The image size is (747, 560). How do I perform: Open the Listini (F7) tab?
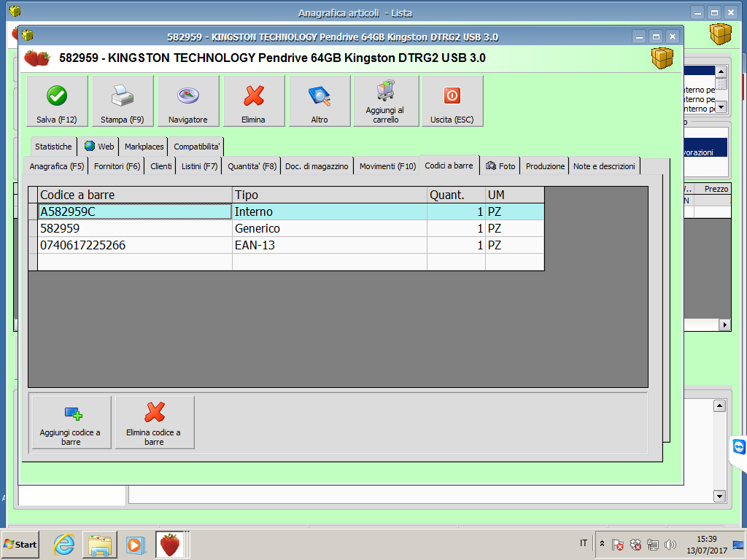[200, 166]
